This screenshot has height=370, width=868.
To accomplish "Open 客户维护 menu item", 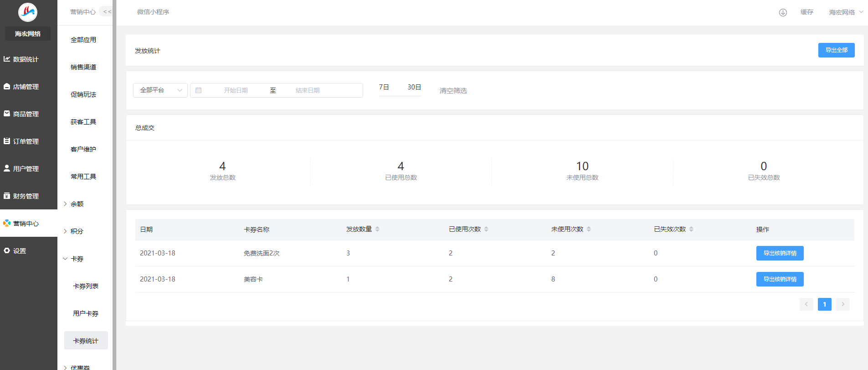I will point(83,149).
